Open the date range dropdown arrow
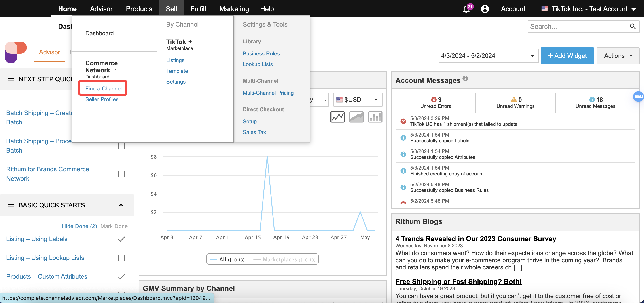This screenshot has width=644, height=303. [x=532, y=56]
